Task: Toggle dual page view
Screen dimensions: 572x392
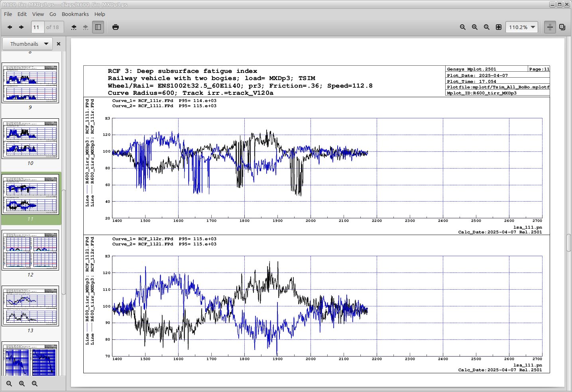Action: click(562, 27)
